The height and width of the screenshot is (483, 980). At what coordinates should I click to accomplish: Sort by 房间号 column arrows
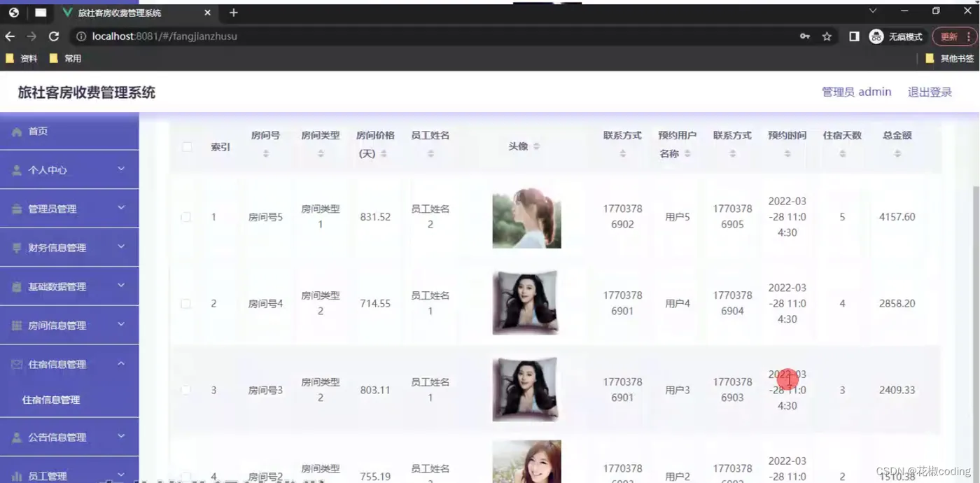tap(266, 153)
